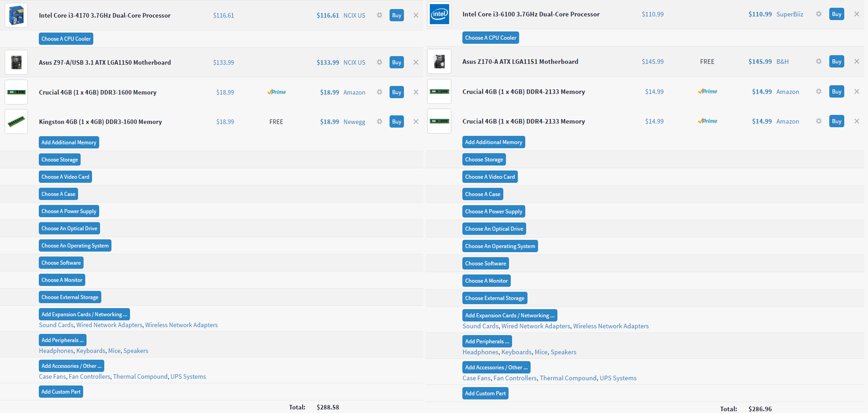This screenshot has width=868, height=414.
Task: Click Add Additional Memory below Kingston memory
Action: pyautogui.click(x=69, y=143)
